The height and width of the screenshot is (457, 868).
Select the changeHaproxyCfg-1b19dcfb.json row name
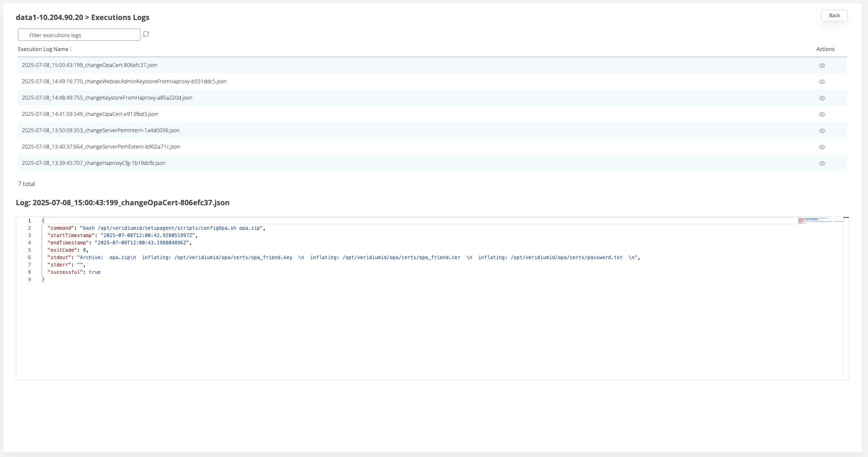point(93,163)
